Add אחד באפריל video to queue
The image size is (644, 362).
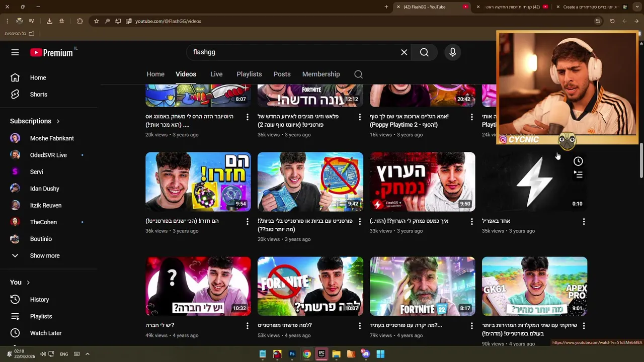pos(578,174)
